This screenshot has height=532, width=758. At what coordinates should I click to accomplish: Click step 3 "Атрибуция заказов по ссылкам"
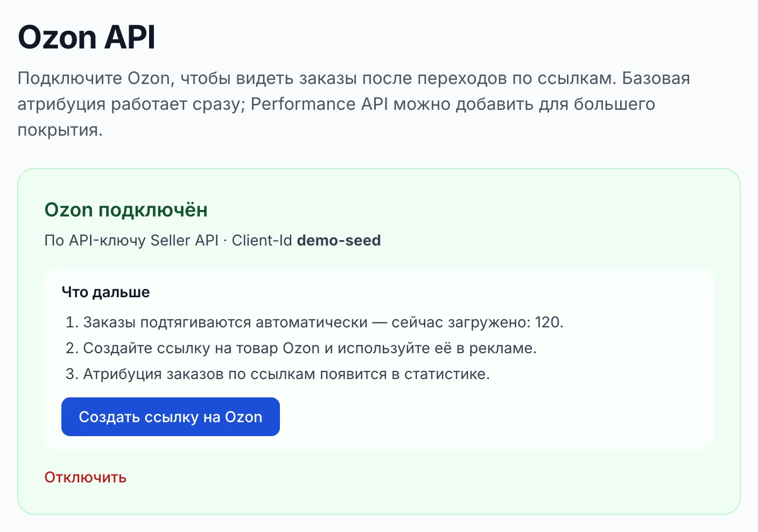pos(278,374)
